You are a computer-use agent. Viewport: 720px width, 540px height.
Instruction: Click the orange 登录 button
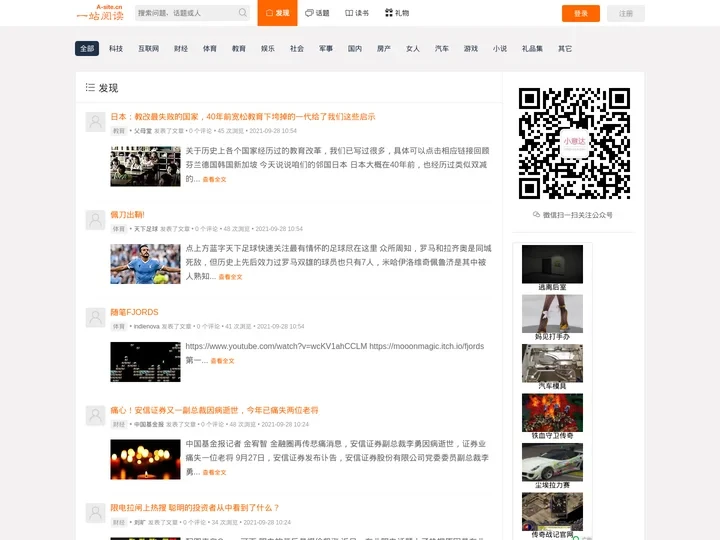tap(581, 13)
